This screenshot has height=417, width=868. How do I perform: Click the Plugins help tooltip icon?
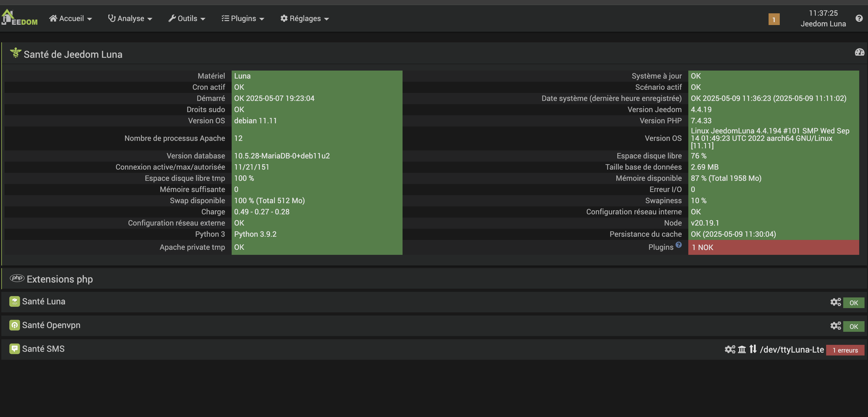click(678, 245)
